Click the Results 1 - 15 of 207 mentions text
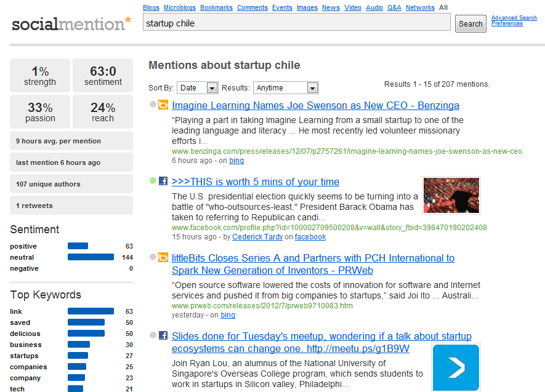Screen dimensions: 545x392 [x=437, y=84]
